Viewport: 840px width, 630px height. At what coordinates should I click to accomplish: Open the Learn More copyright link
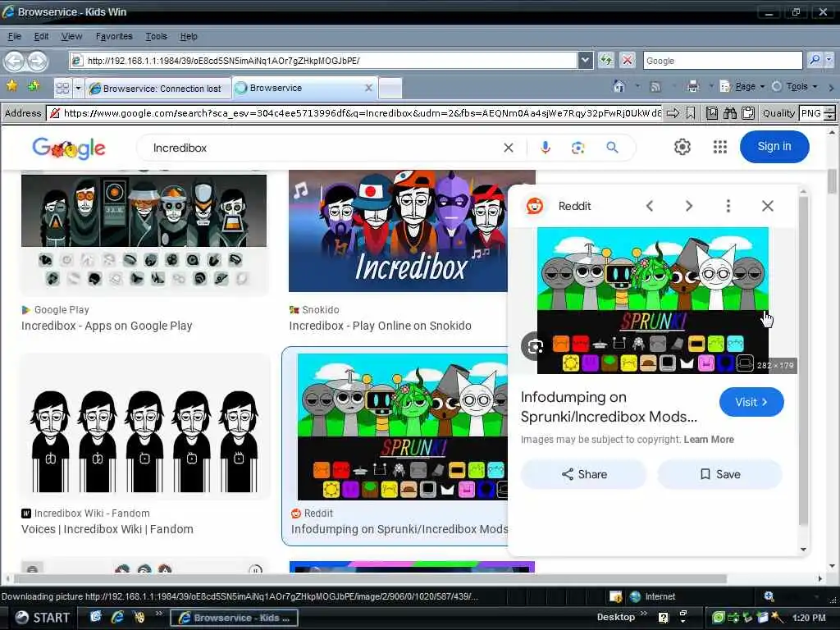pos(709,440)
